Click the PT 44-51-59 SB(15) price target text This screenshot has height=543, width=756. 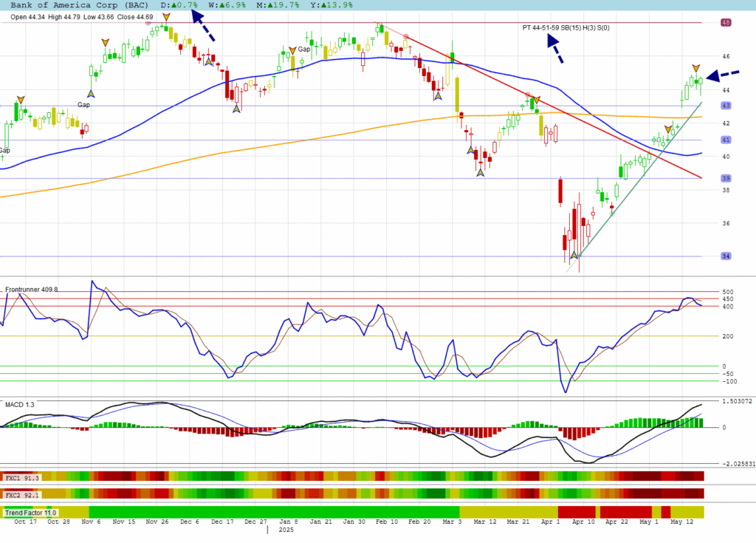(566, 27)
